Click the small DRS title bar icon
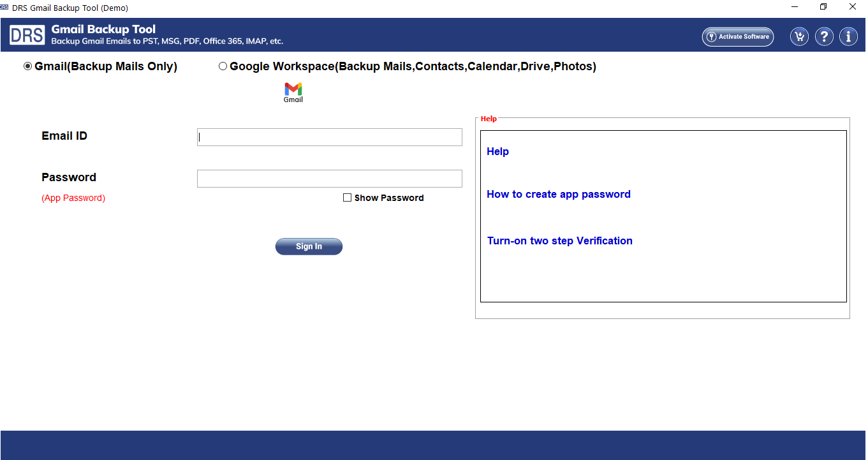Image resolution: width=868 pixels, height=460 pixels. click(x=4, y=8)
